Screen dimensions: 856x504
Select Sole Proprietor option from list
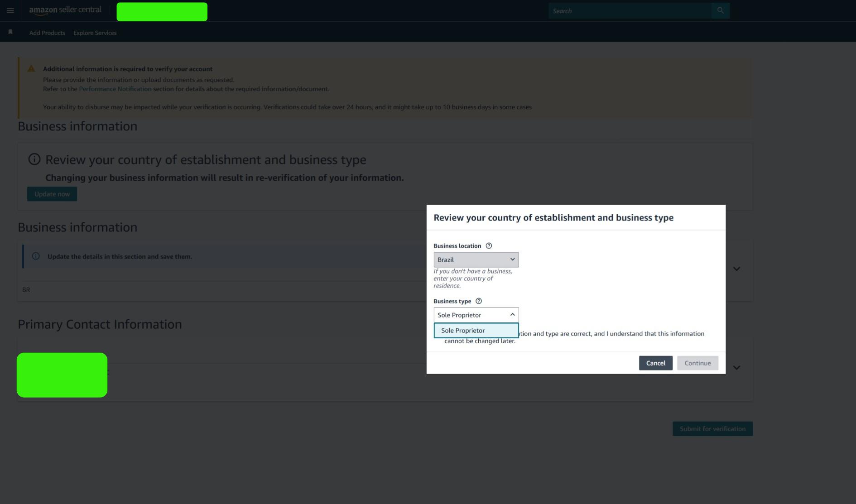476,331
